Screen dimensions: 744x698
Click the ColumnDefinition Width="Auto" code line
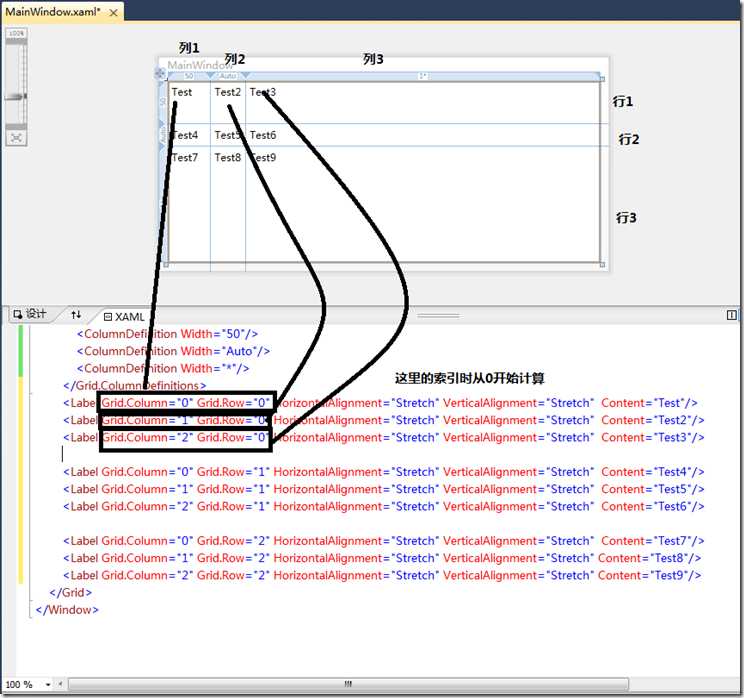(173, 351)
